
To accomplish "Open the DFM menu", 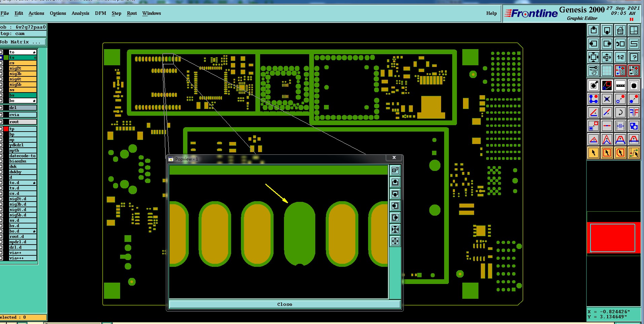I will [x=101, y=13].
